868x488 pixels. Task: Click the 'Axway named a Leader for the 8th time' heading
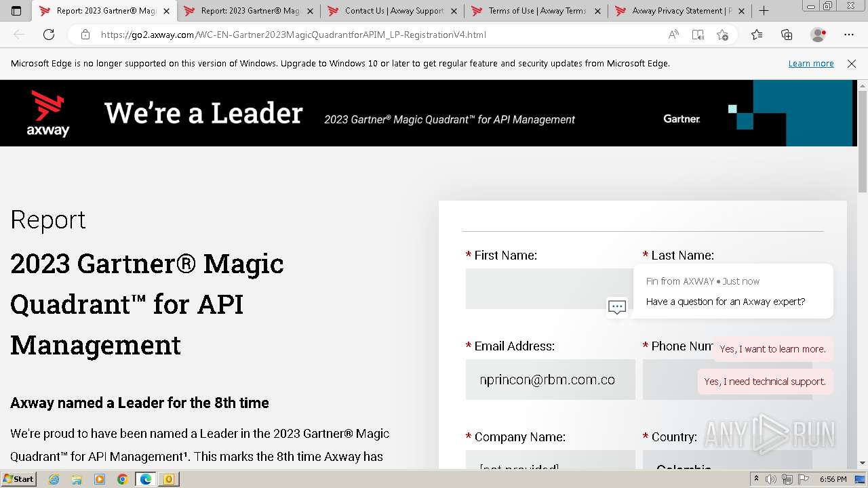pyautogui.click(x=140, y=403)
